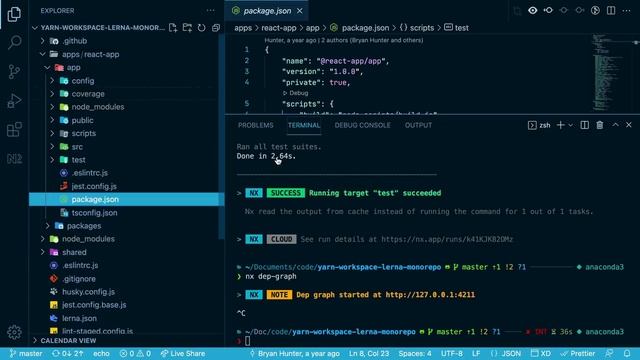Open lerna.json file
The image size is (640, 360).
(79, 318)
